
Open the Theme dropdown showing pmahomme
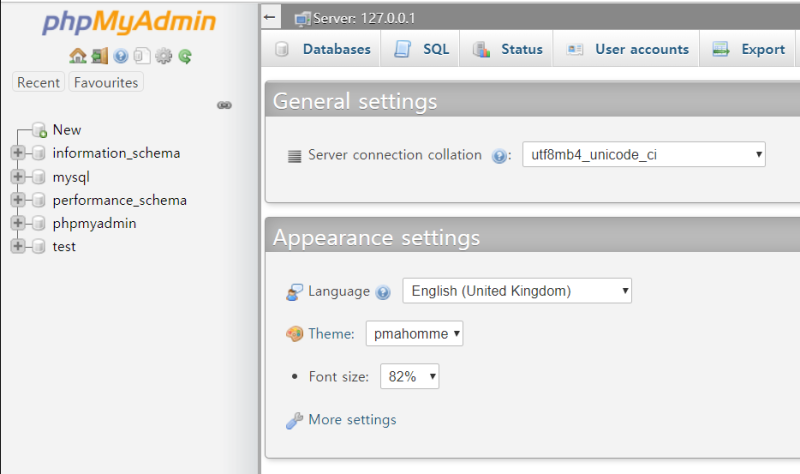(x=414, y=334)
